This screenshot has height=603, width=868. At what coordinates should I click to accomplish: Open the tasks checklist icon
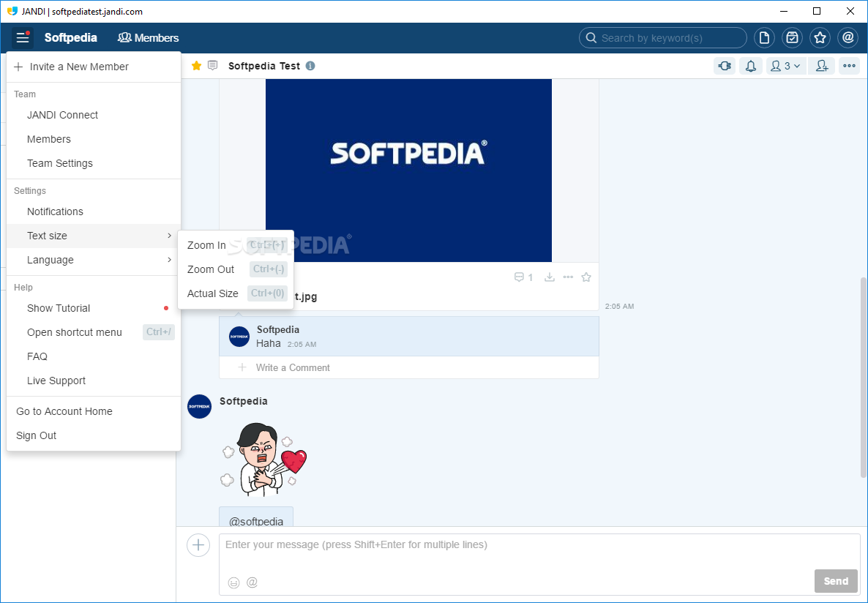(x=792, y=37)
